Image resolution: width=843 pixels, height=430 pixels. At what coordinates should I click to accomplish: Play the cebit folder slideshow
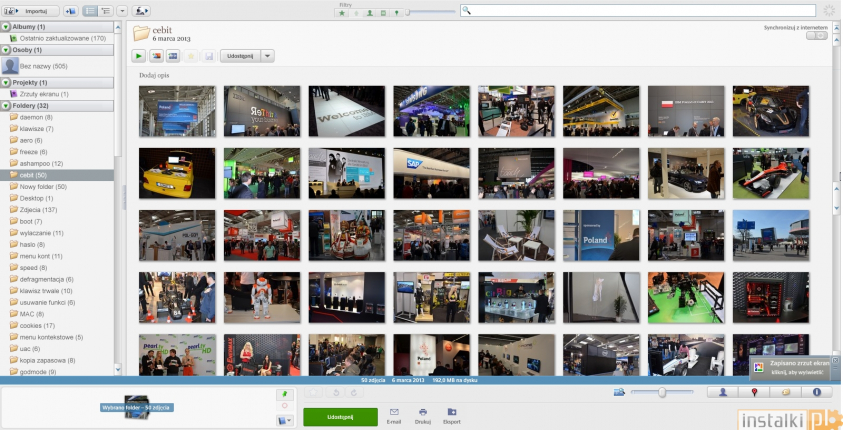point(139,56)
